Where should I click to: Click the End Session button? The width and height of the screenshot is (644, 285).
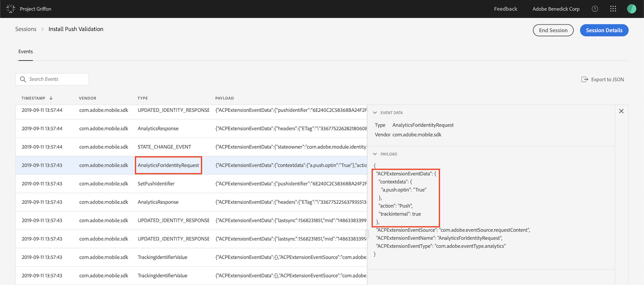tap(553, 30)
